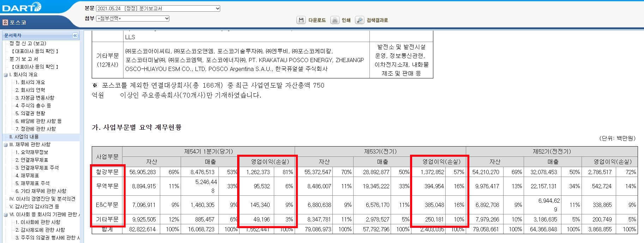The image size is (644, 243).
Task: Open 6. 기타 재무에 관한 사항
Action: (x=41, y=191)
